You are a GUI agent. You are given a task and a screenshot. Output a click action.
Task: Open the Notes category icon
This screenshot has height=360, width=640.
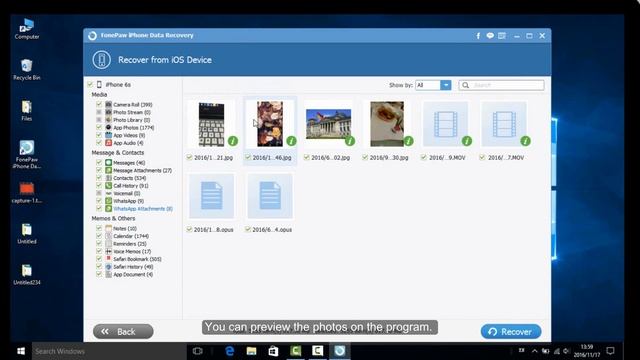click(109, 229)
